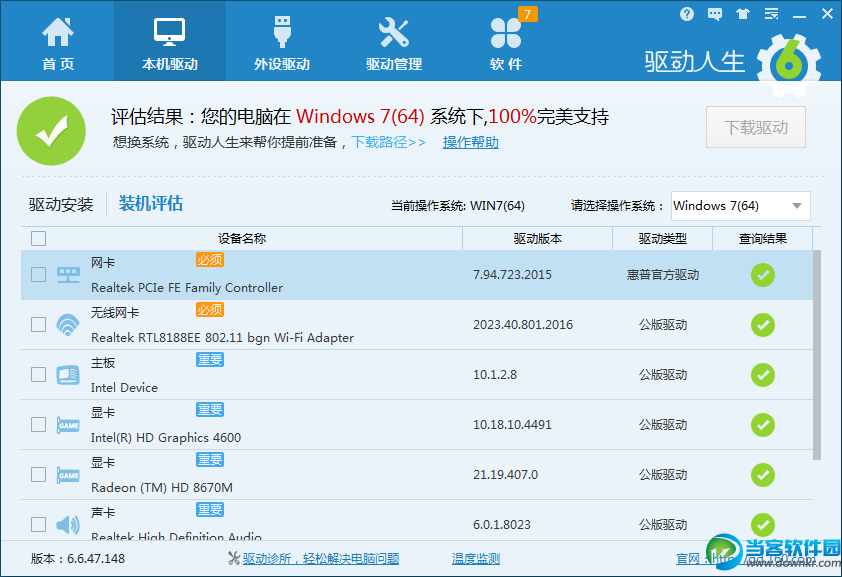Click the 查询结果 column header

pyautogui.click(x=763, y=238)
